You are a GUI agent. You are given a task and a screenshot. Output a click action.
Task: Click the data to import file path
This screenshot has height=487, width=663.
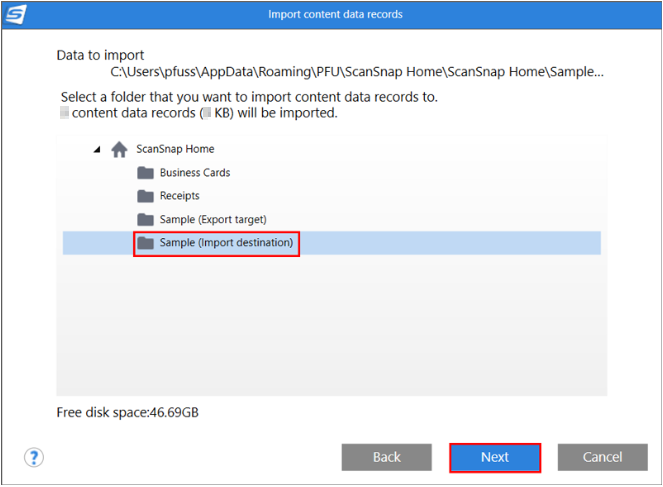(356, 73)
